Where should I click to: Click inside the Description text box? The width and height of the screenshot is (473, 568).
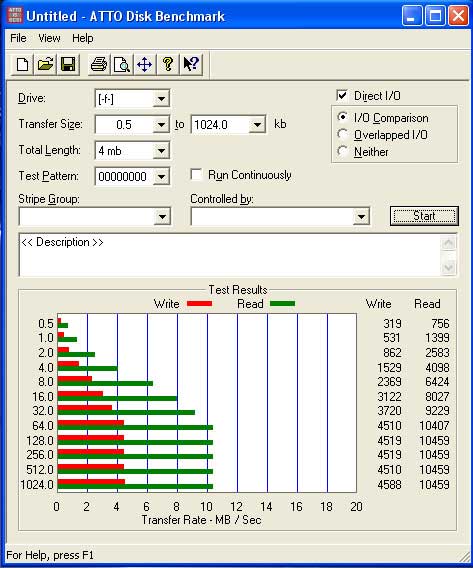[x=230, y=256]
